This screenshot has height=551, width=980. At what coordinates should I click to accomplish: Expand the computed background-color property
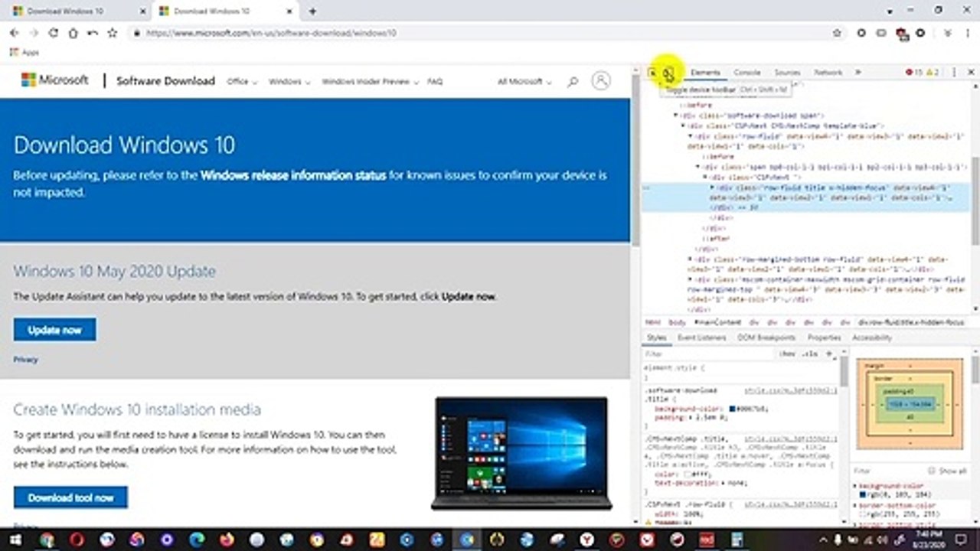[855, 486]
